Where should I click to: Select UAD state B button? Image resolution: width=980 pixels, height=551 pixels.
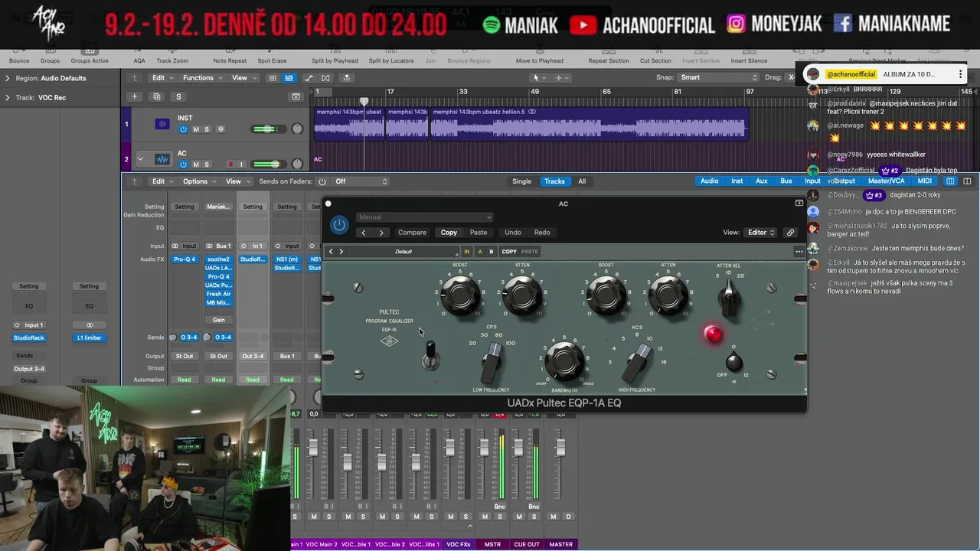(x=492, y=252)
